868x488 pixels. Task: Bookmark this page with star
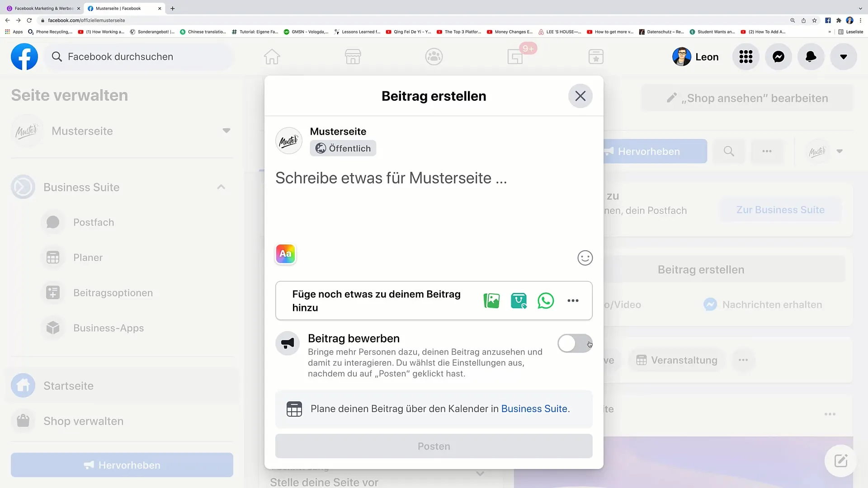click(814, 20)
